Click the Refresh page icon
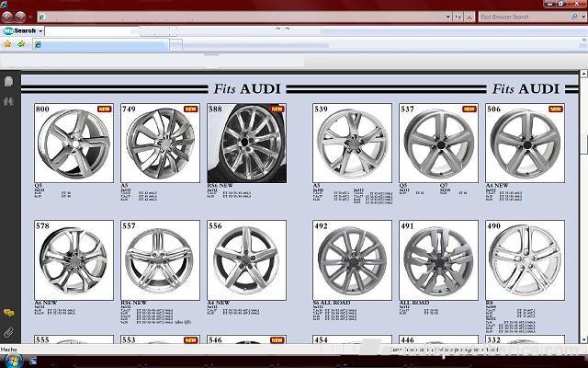This screenshot has width=588, height=368. point(458,17)
